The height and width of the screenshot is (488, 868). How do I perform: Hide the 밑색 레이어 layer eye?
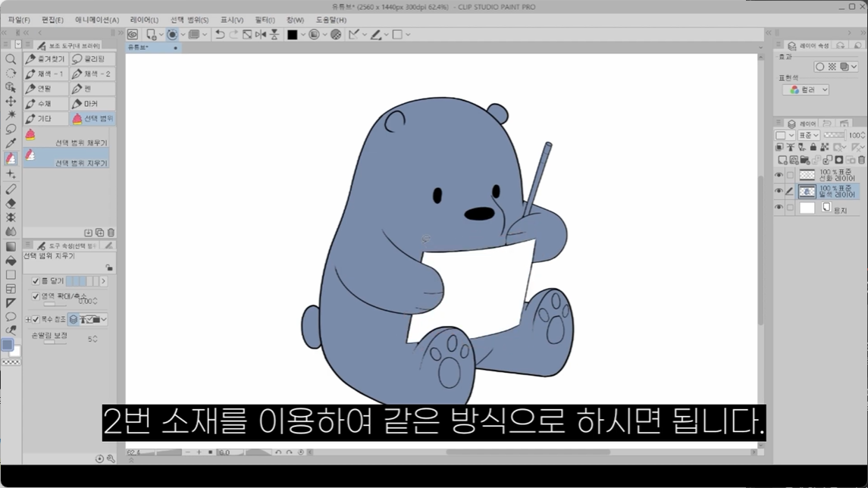pyautogui.click(x=779, y=192)
